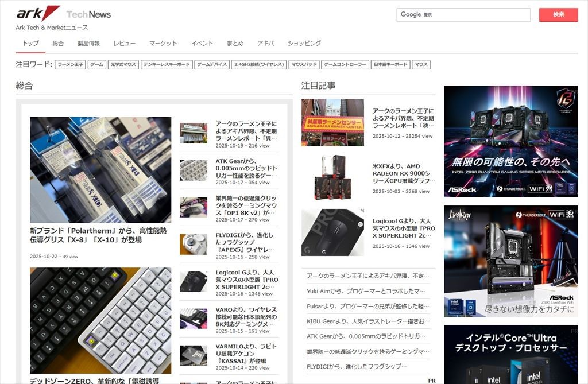Click the ゲームコントローラー keyword tag
Image resolution: width=588 pixels, height=384 pixels.
click(345, 65)
